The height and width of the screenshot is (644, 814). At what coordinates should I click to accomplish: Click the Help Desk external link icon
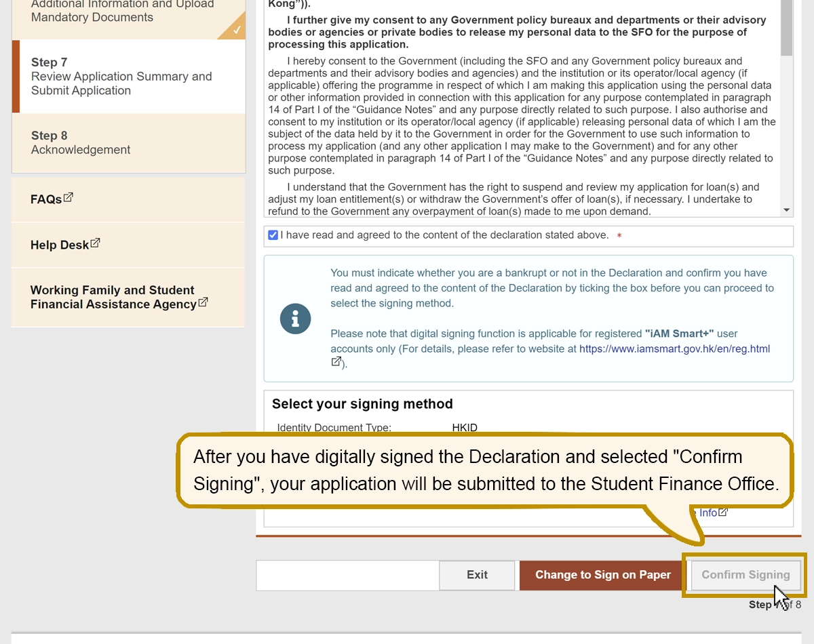point(95,243)
